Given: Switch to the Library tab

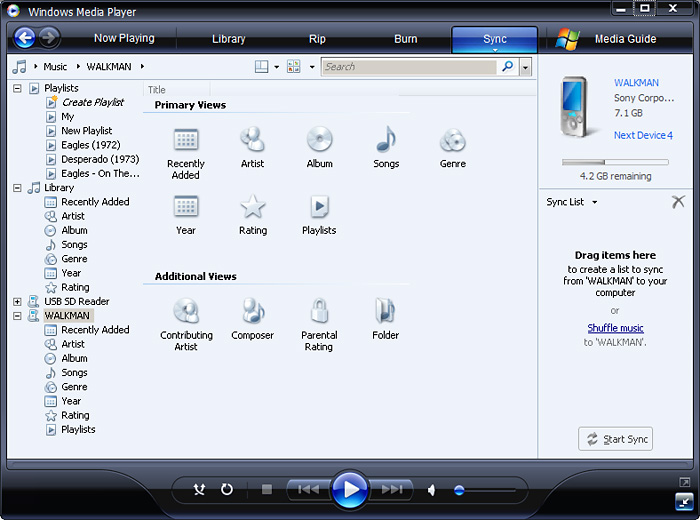Looking at the screenshot, I should (229, 39).
